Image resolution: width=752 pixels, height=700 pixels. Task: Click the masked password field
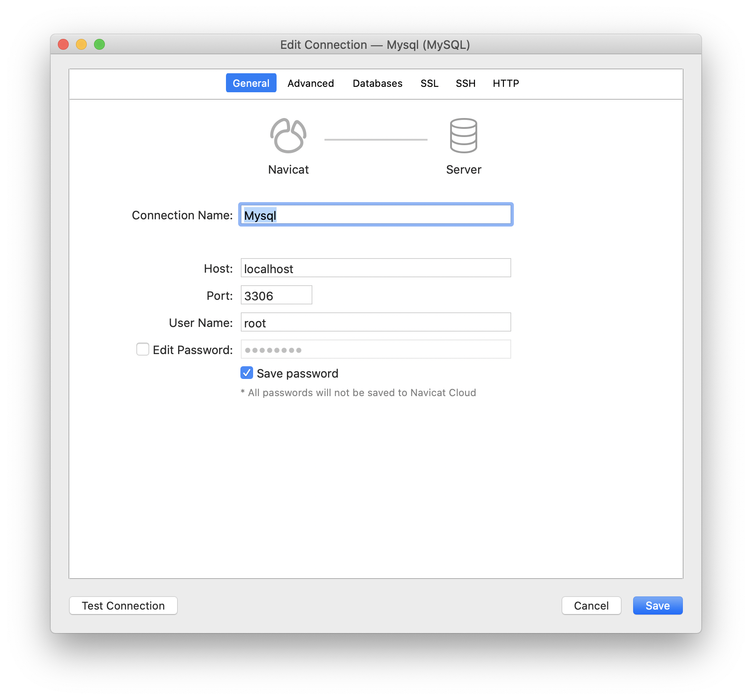(x=376, y=349)
